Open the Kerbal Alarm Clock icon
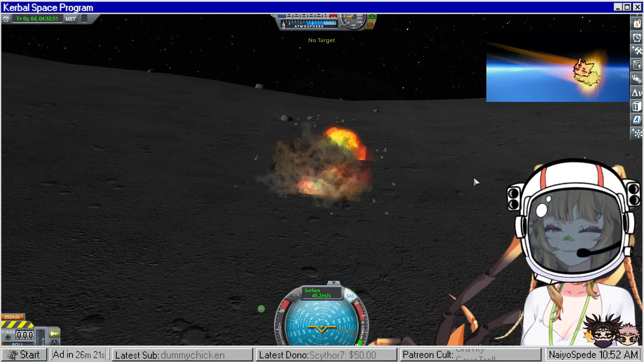The height and width of the screenshot is (362, 644). tap(637, 38)
